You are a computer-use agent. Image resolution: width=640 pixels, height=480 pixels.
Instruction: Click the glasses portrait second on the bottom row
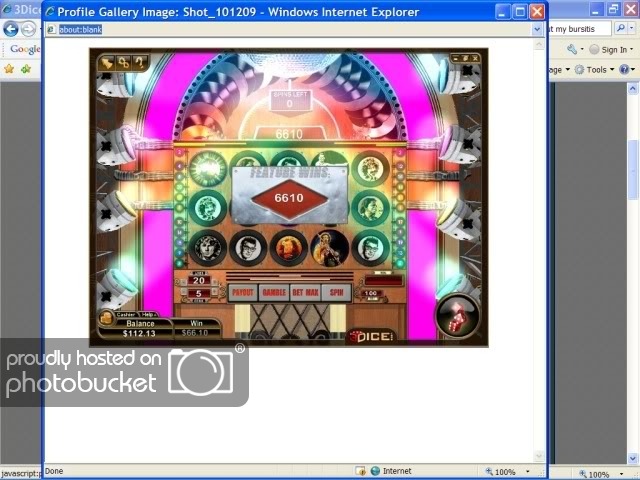[x=248, y=247]
